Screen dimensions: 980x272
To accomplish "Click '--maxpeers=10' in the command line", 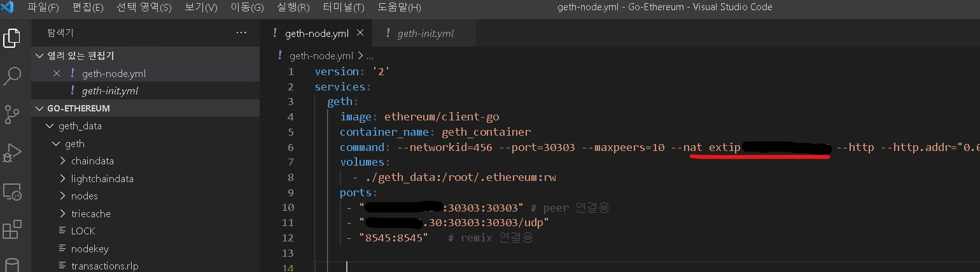I will [x=624, y=147].
